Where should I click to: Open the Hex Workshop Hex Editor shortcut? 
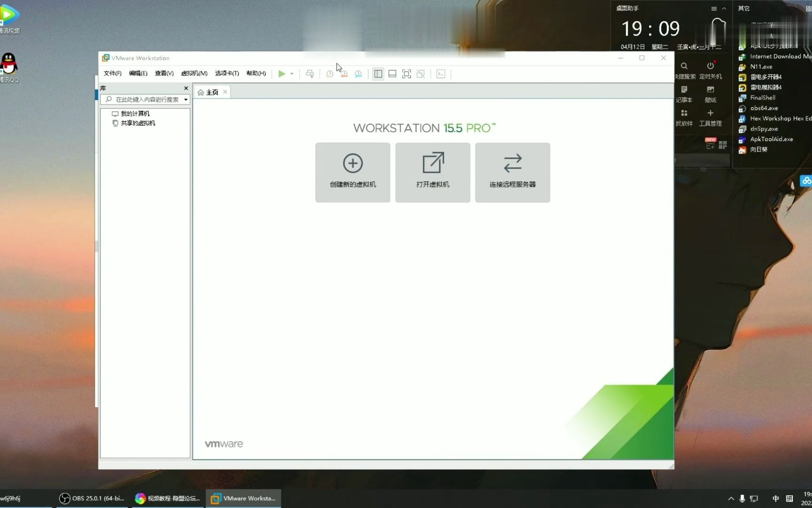click(775, 119)
